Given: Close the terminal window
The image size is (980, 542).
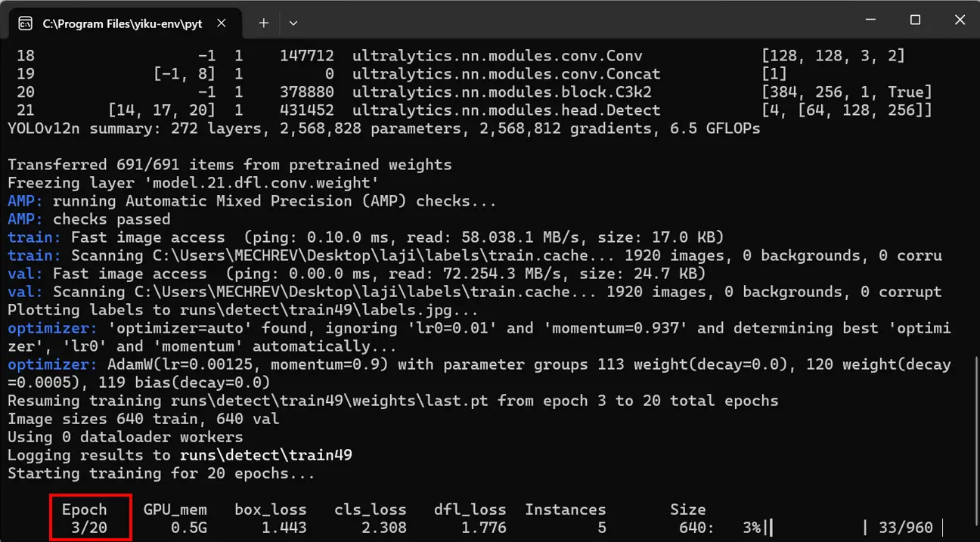Looking at the screenshot, I should tap(960, 20).
